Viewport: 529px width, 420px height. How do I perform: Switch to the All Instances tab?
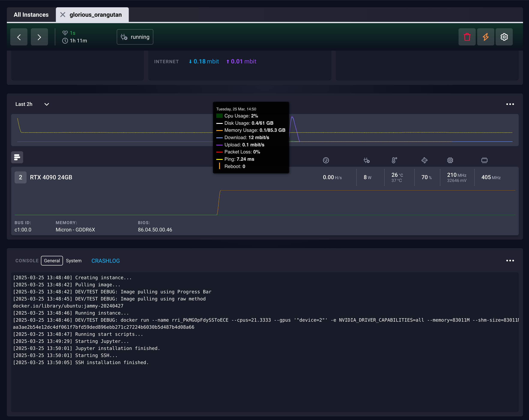click(x=31, y=15)
